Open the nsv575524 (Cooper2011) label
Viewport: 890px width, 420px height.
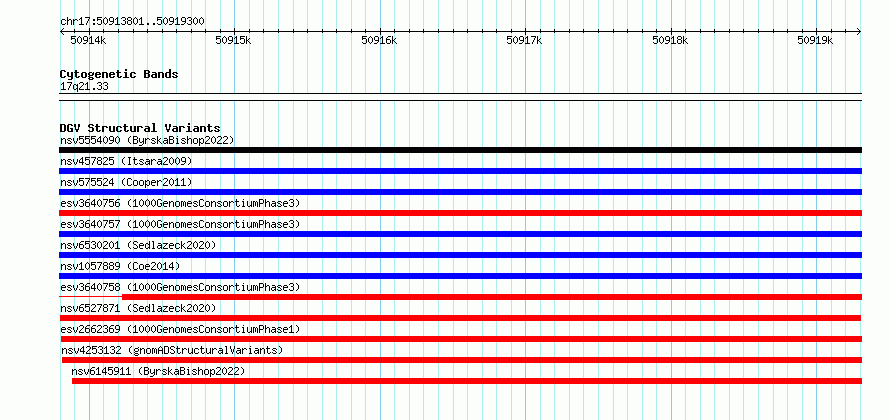(x=126, y=182)
